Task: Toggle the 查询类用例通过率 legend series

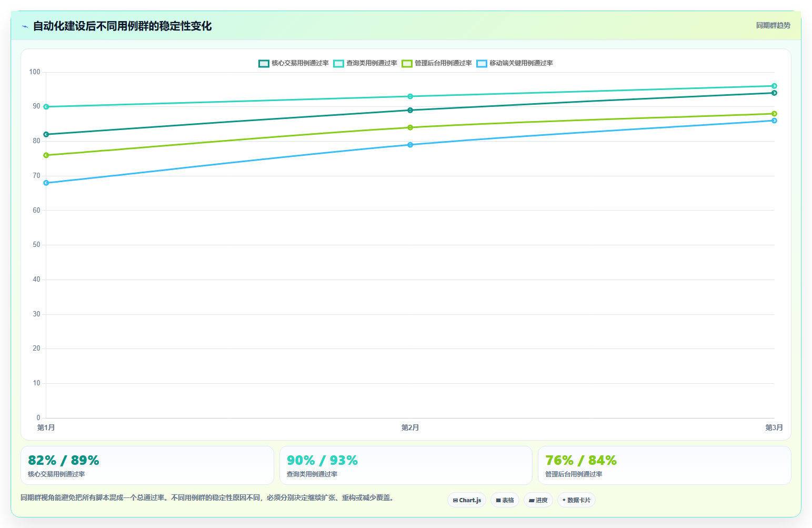Action: [x=365, y=63]
